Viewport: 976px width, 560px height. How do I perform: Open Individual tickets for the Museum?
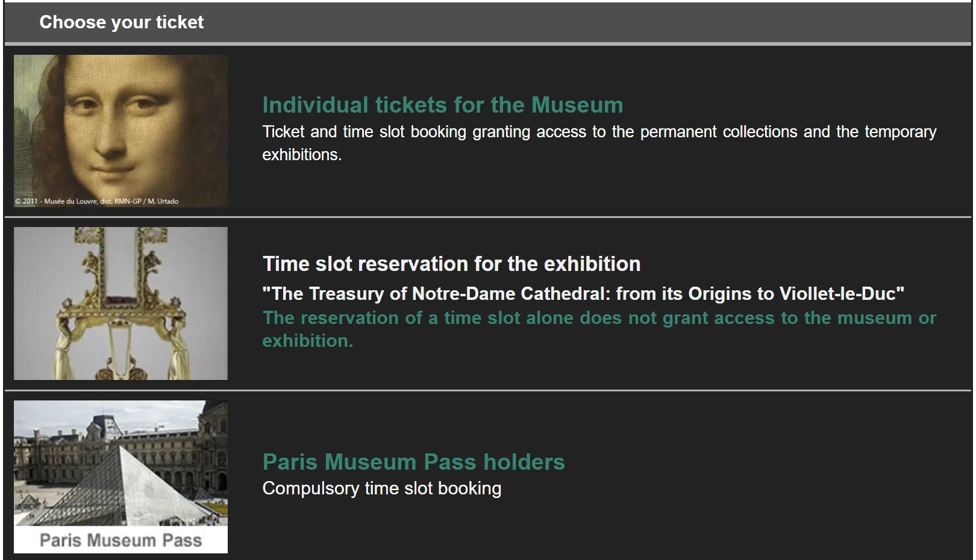click(442, 105)
